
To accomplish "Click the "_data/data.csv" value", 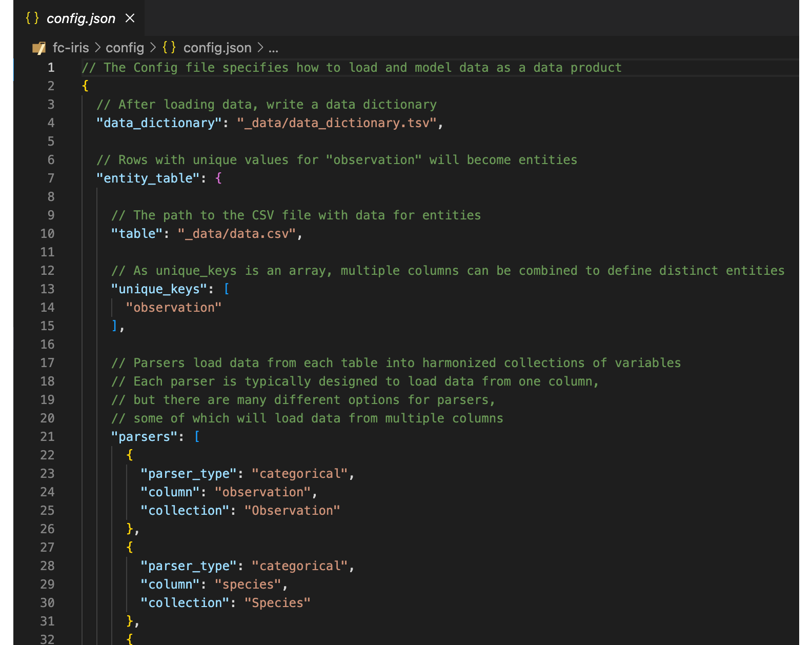I will [237, 234].
